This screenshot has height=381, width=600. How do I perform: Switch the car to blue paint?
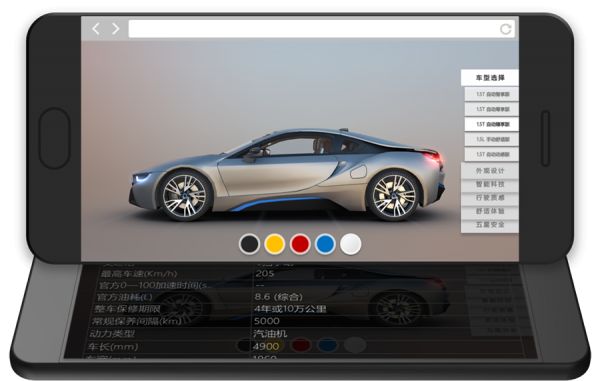click(325, 244)
